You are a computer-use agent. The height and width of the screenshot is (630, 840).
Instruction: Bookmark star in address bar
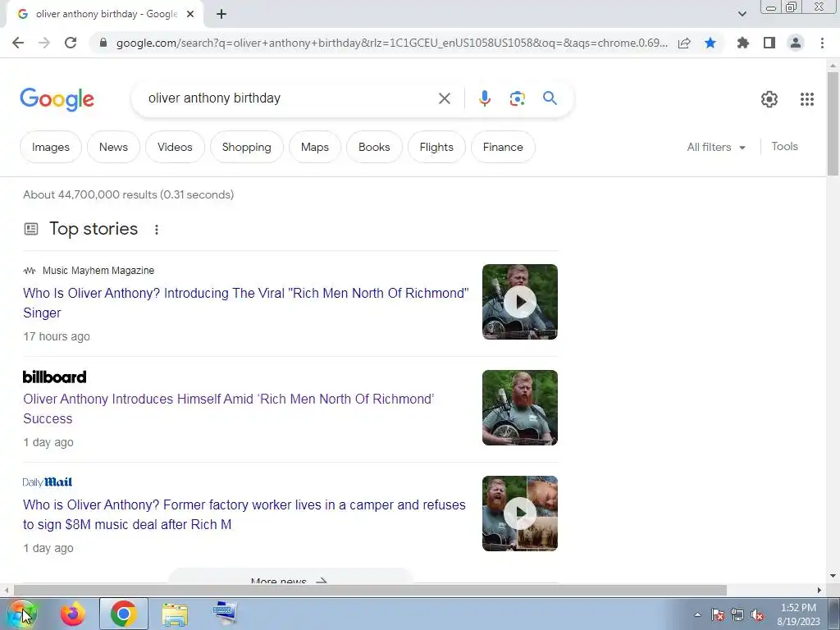pos(710,43)
